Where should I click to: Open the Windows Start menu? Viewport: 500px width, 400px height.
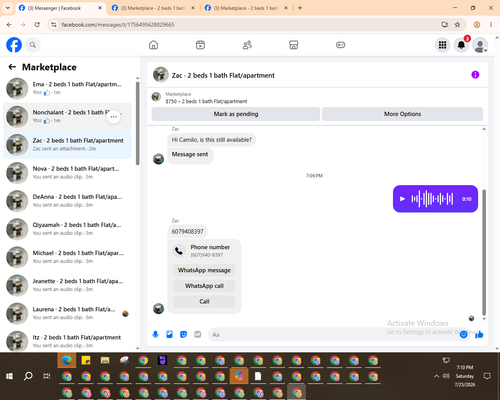tap(9, 376)
